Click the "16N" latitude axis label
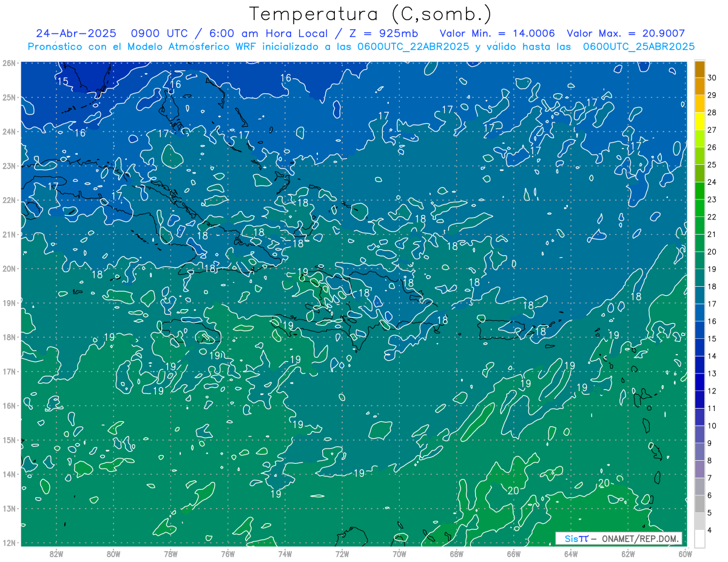This screenshot has width=728, height=562. [x=8, y=406]
